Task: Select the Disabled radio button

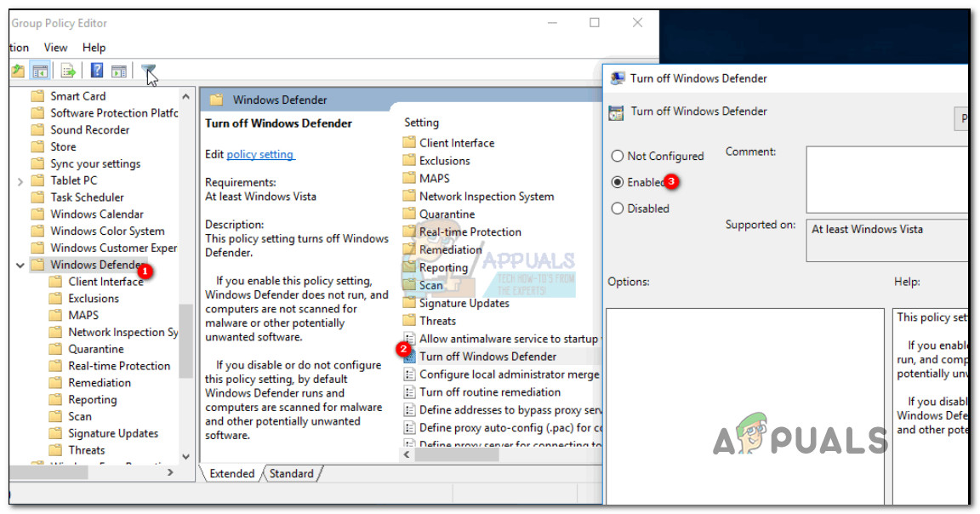Action: point(618,208)
